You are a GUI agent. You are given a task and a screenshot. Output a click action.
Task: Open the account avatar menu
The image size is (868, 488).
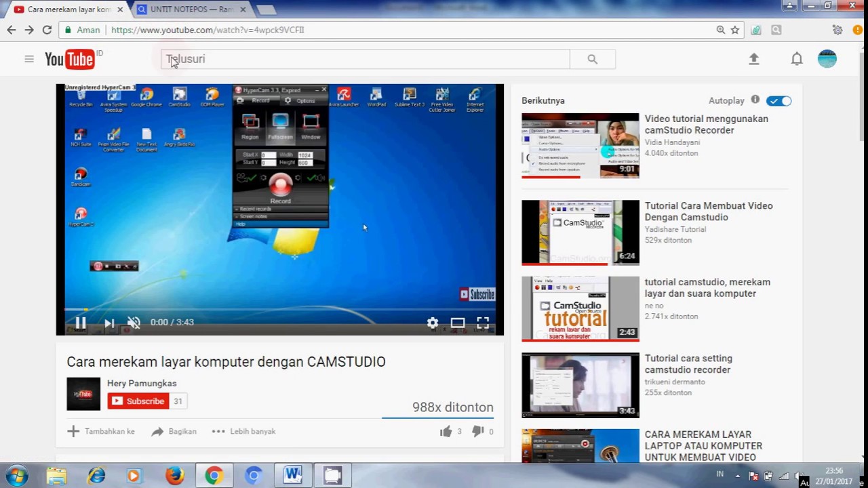827,59
